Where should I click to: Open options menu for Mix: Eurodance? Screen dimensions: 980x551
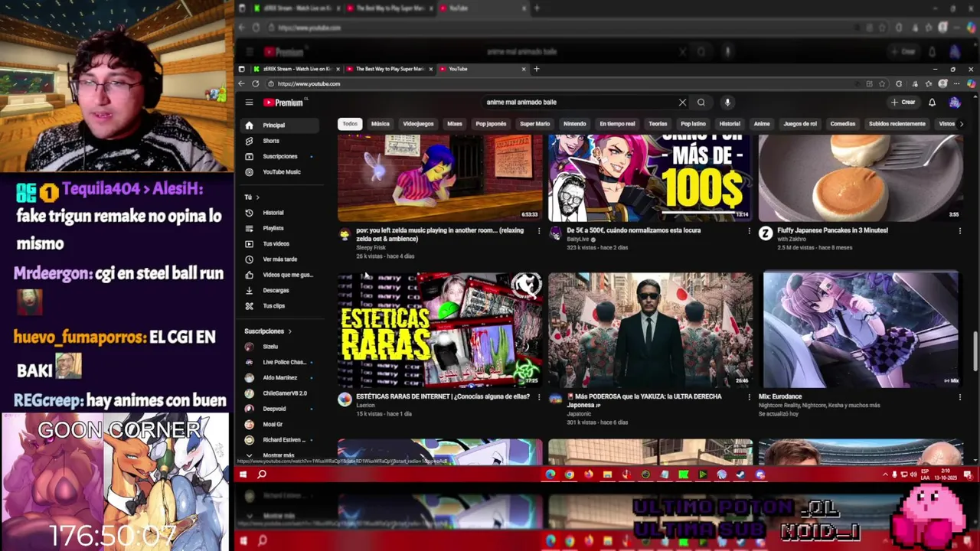(959, 397)
